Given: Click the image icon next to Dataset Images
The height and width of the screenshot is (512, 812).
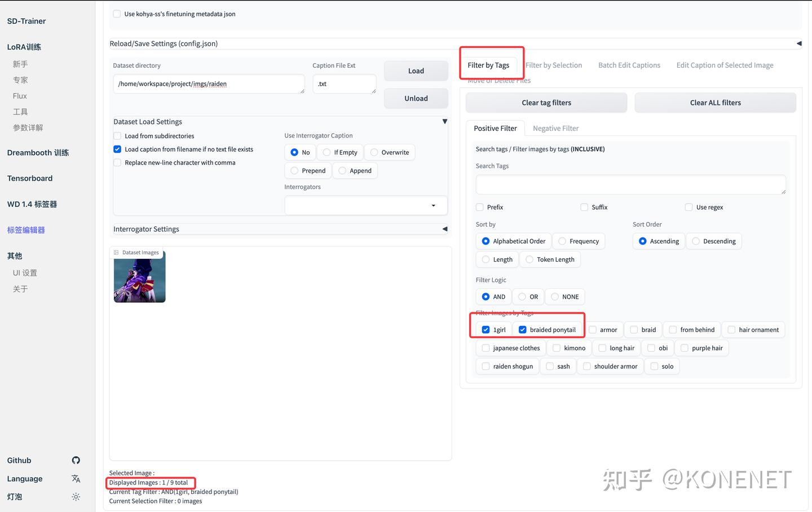Looking at the screenshot, I should [116, 252].
